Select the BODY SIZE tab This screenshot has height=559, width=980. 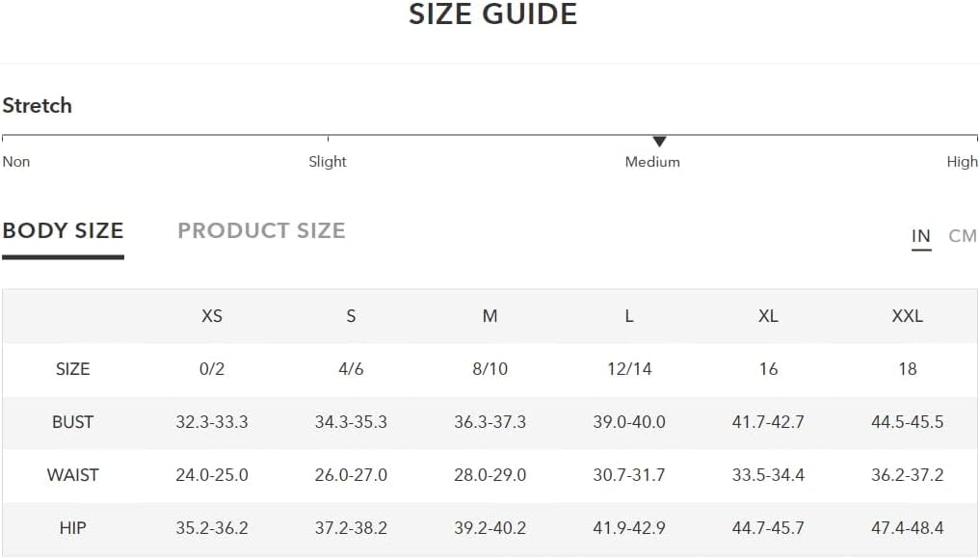[63, 230]
